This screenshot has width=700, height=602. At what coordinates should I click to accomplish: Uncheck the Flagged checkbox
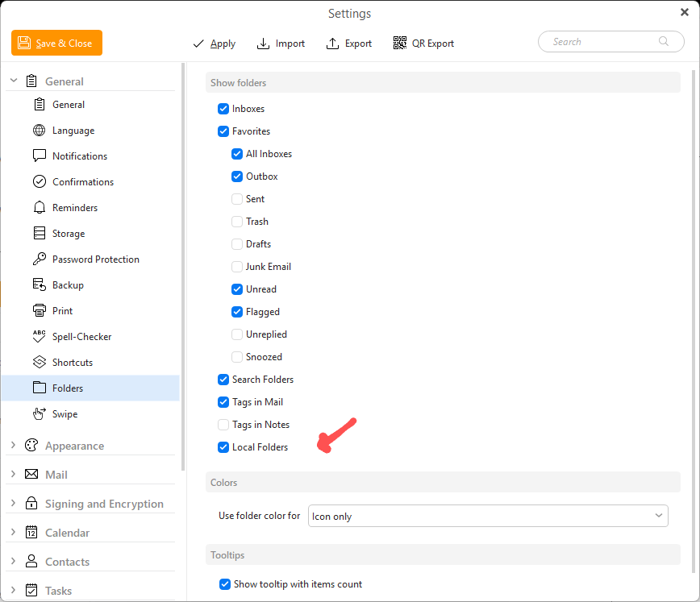tap(237, 312)
